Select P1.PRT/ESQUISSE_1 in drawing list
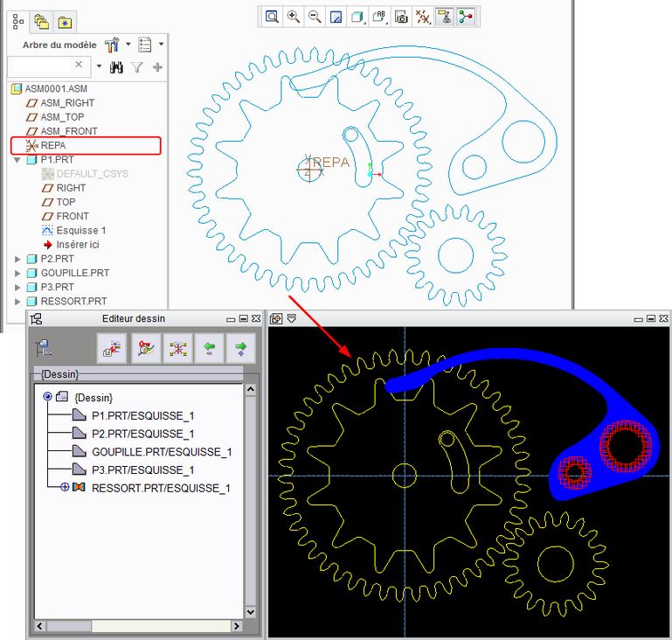The height and width of the screenshot is (640, 672). point(142,416)
